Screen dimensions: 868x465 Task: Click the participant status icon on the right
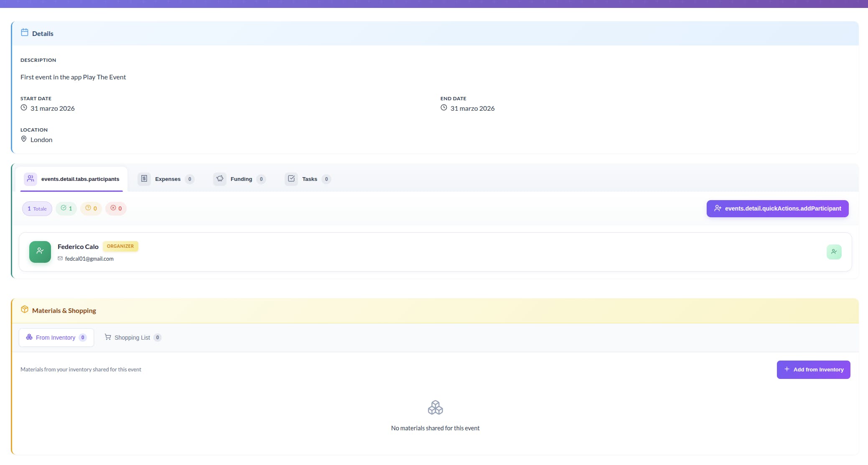[834, 252]
